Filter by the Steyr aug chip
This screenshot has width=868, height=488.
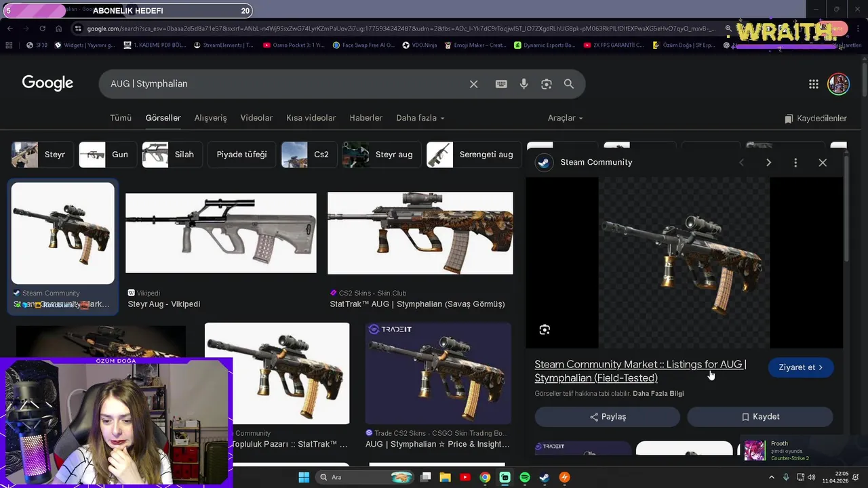(381, 155)
